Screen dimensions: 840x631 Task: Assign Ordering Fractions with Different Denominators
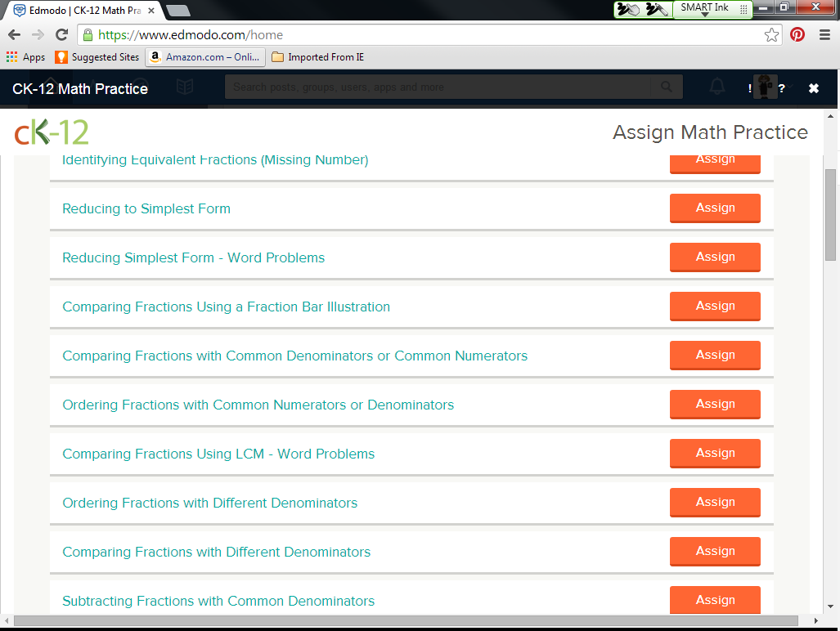tap(715, 502)
